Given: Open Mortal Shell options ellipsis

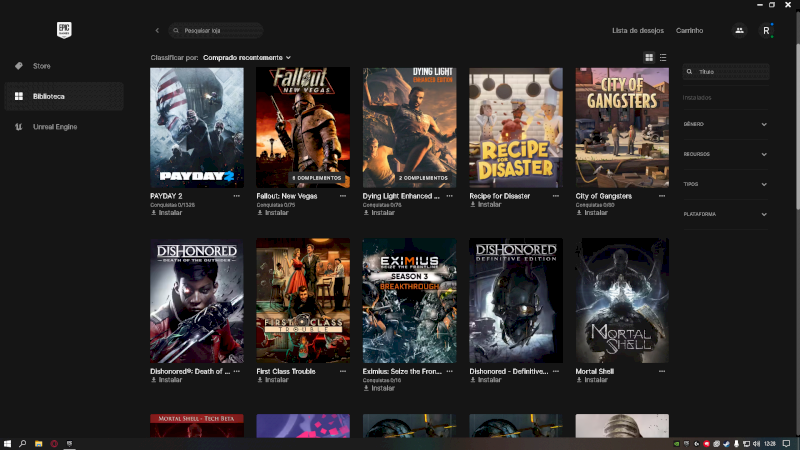Looking at the screenshot, I should coord(662,371).
